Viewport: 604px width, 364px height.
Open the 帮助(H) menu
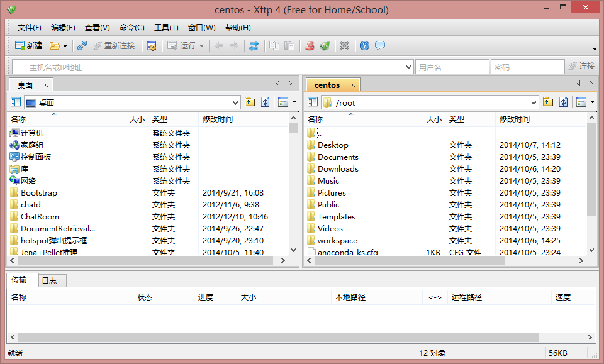[x=238, y=27]
